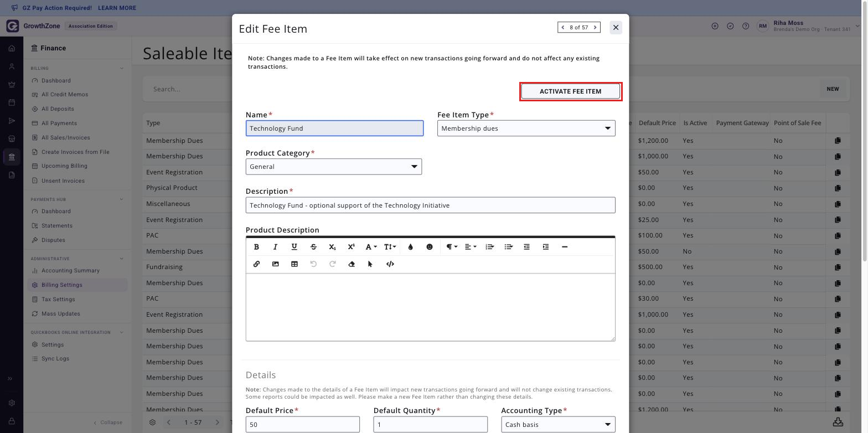Click the Default Quantity field

tap(430, 425)
